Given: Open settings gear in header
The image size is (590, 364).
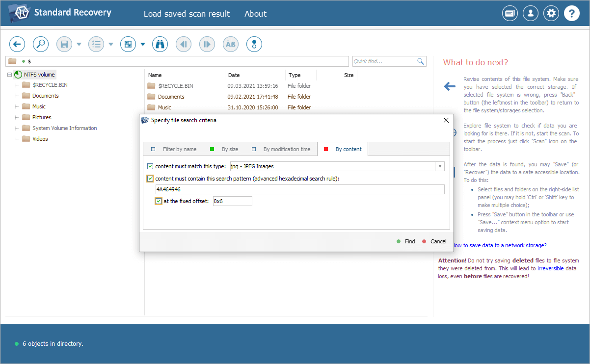Looking at the screenshot, I should (551, 14).
